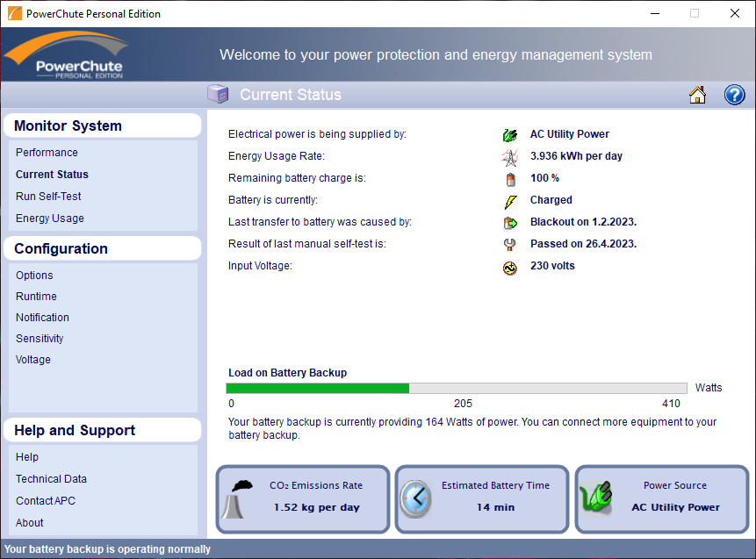Click the Power Source panel
The height and width of the screenshot is (559, 756).
(x=662, y=499)
